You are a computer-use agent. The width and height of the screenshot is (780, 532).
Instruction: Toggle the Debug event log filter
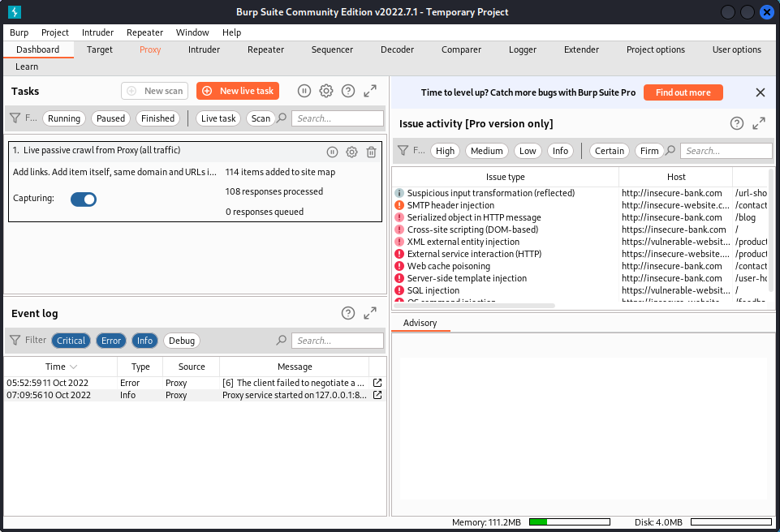click(182, 341)
